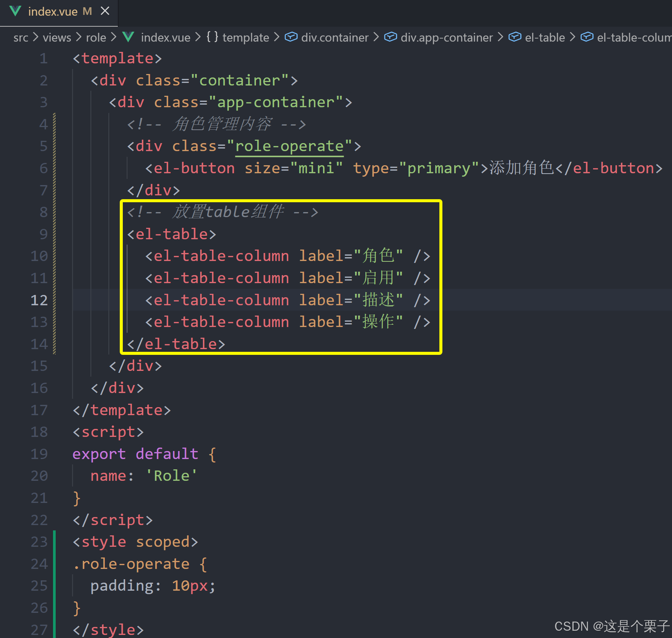Screen dimensions: 672x638
Task: Click the Vue logo icon in the tab
Action: click(15, 11)
